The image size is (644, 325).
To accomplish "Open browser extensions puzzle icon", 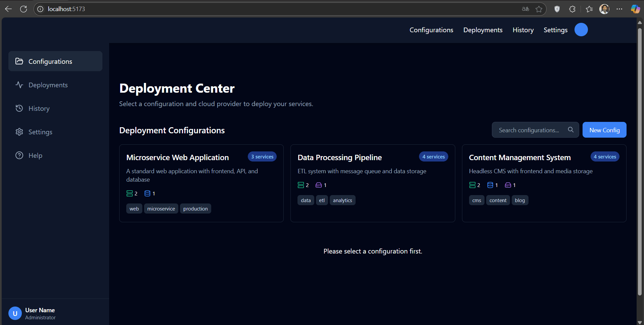I will [572, 9].
